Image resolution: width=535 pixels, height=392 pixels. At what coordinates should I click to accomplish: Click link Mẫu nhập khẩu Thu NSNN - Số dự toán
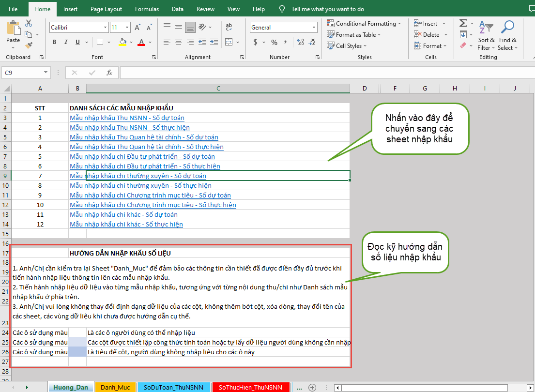127,118
